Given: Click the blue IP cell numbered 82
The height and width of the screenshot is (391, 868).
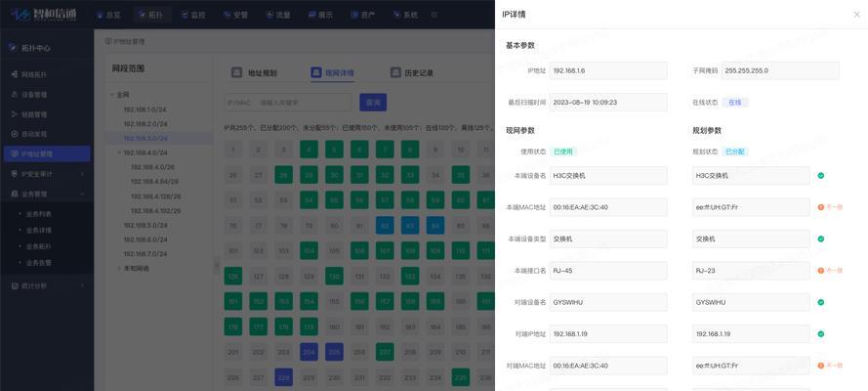Looking at the screenshot, I should [385, 225].
